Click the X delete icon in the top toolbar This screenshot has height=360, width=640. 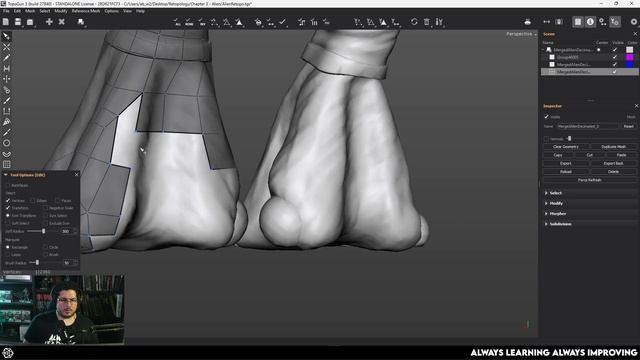61,22
